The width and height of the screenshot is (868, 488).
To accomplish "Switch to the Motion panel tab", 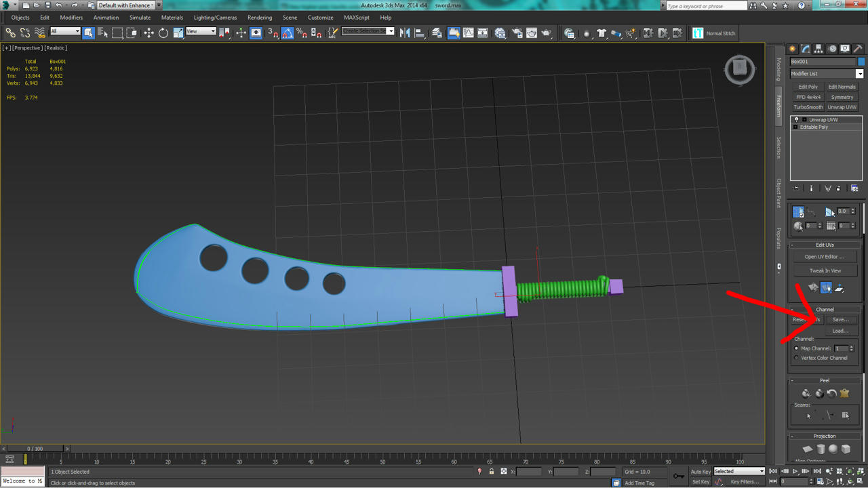I will 831,49.
